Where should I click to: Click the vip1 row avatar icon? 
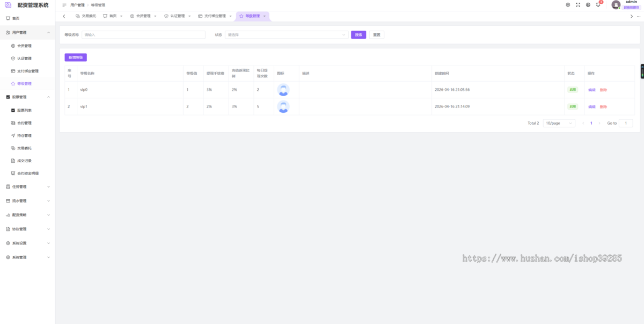(283, 107)
